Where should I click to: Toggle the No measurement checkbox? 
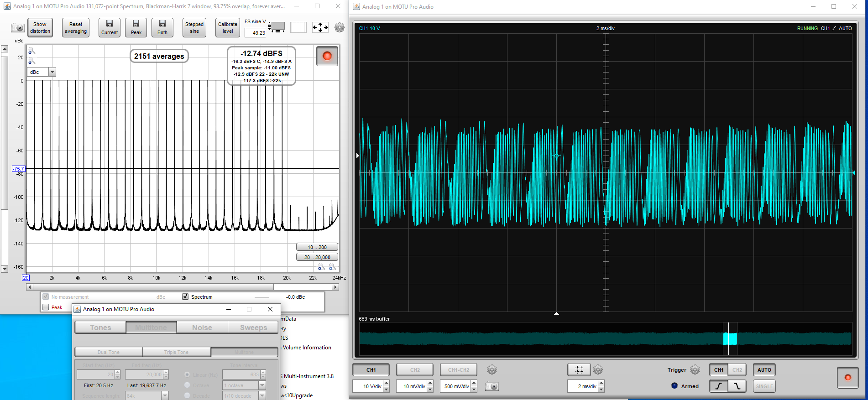[46, 296]
